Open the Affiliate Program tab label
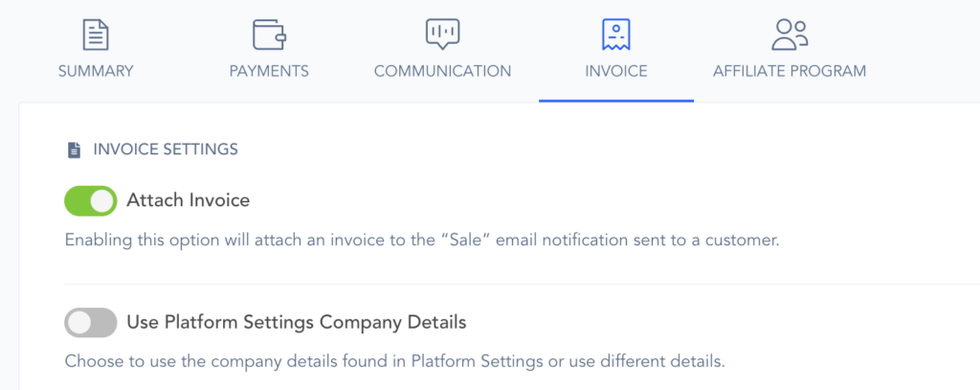The image size is (980, 390). (790, 71)
